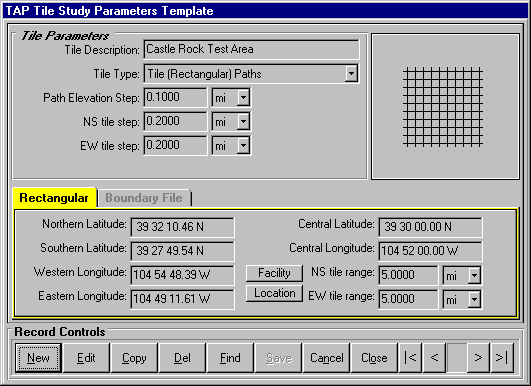Screen dimensions: 531x386
Task: Click the Find record button
Action: coord(230,358)
